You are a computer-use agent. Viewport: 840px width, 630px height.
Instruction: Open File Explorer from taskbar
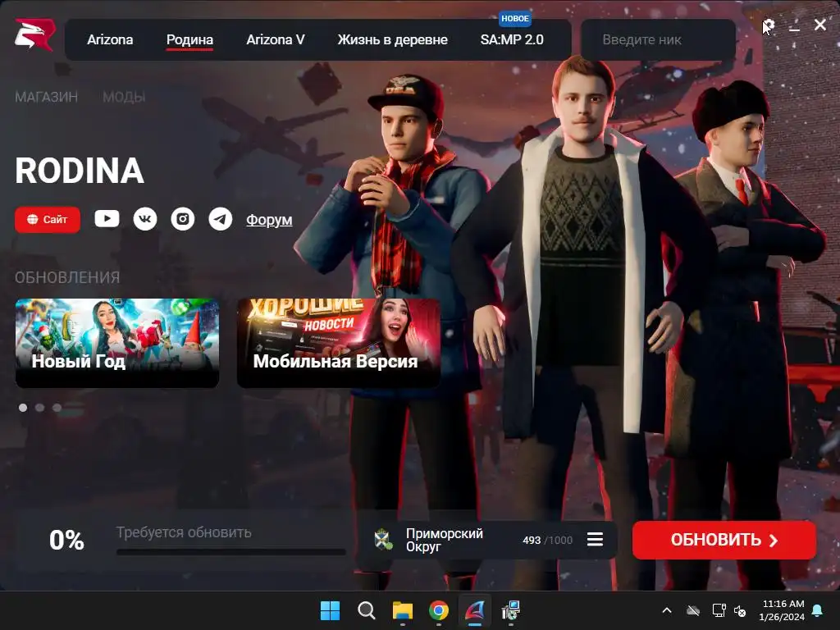point(402,610)
